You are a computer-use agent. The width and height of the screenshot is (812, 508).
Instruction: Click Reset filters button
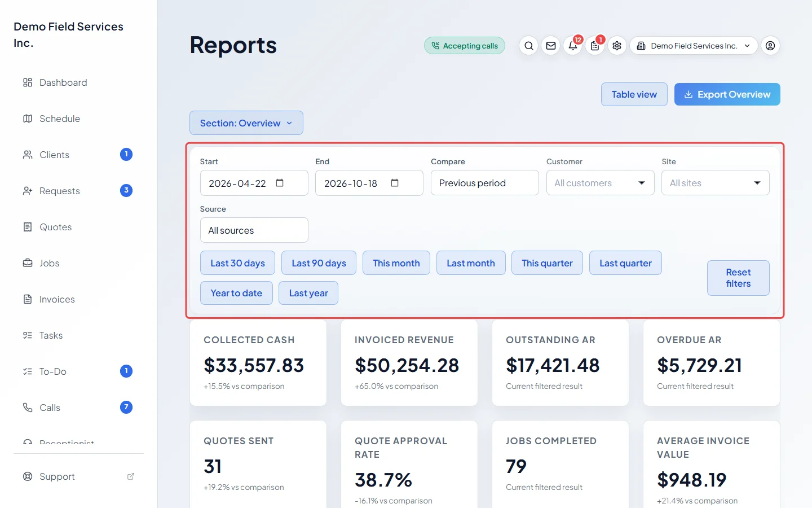click(738, 278)
